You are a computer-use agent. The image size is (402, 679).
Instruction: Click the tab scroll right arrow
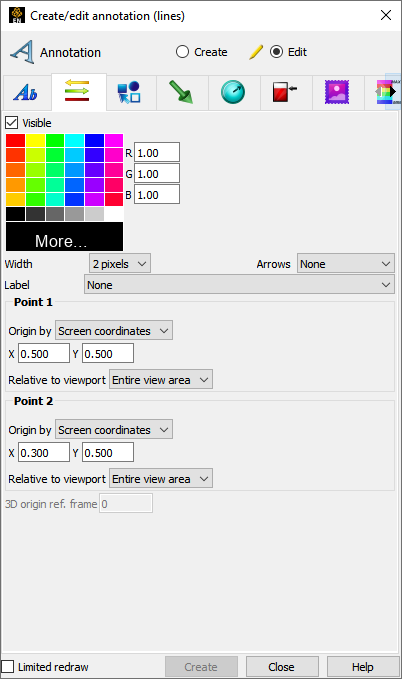(393, 92)
